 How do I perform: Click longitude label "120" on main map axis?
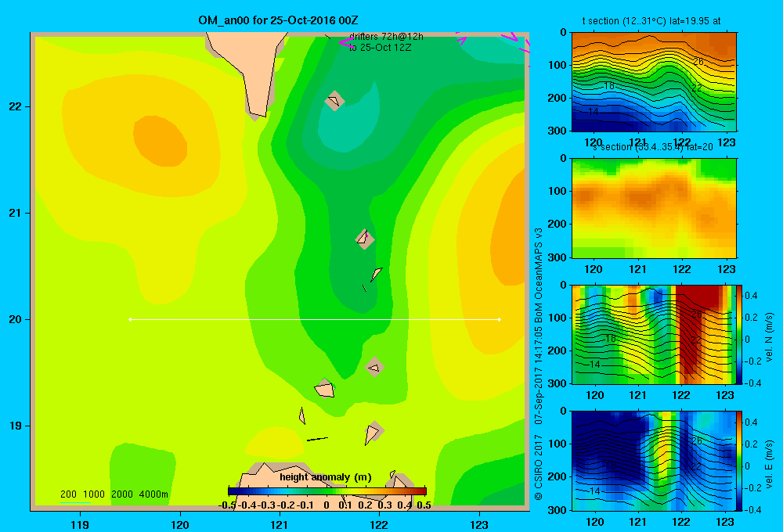click(x=180, y=524)
